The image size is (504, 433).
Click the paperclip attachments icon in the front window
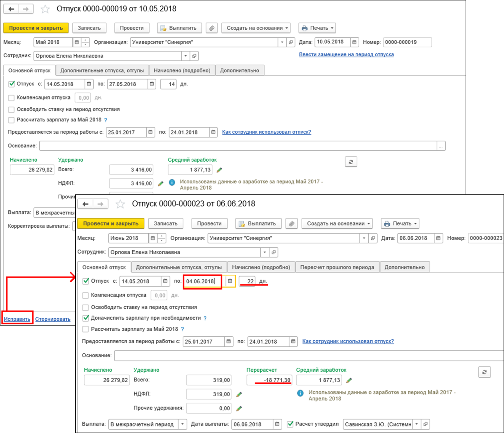click(292, 224)
